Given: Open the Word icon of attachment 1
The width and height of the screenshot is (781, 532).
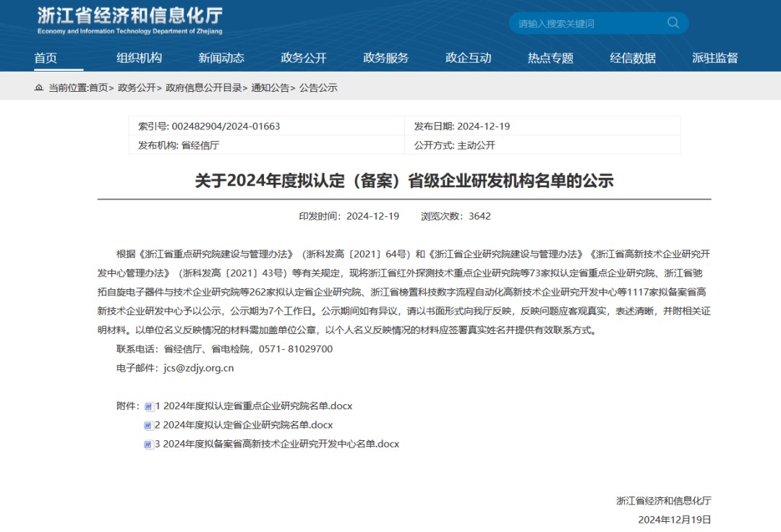Looking at the screenshot, I should point(150,406).
